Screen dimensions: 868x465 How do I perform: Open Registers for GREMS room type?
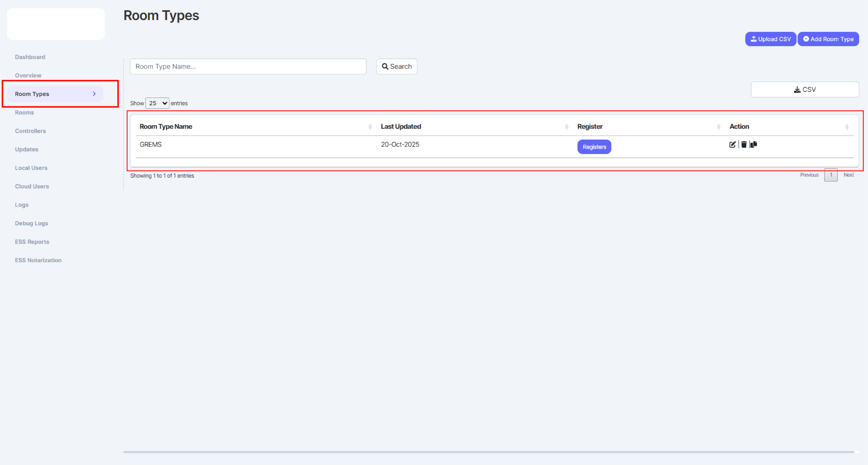(594, 147)
